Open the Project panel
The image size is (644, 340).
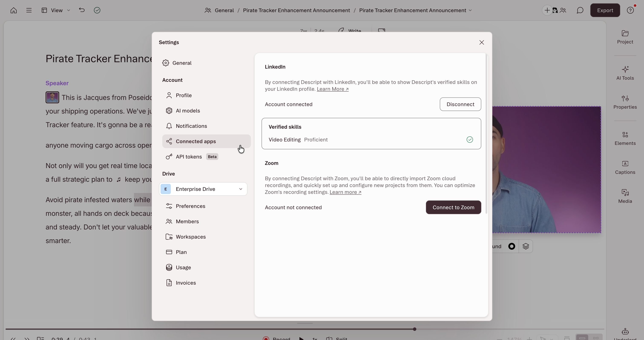click(625, 37)
